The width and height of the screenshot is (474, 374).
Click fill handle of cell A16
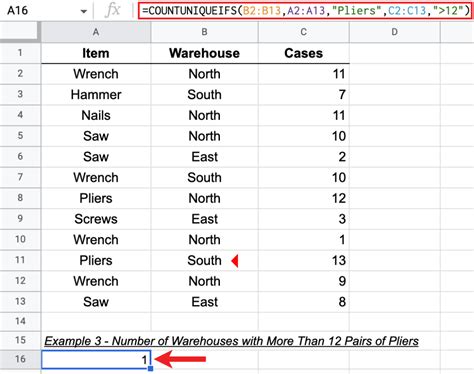click(x=151, y=369)
